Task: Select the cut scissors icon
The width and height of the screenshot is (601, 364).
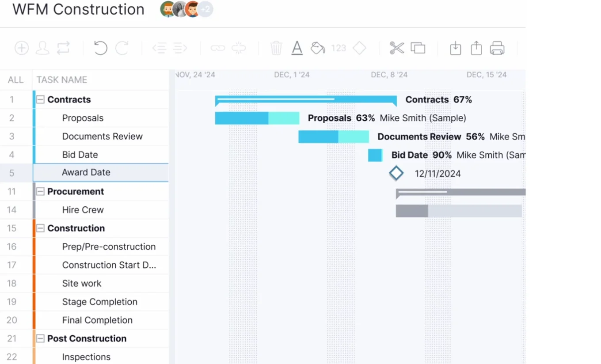Action: click(396, 48)
